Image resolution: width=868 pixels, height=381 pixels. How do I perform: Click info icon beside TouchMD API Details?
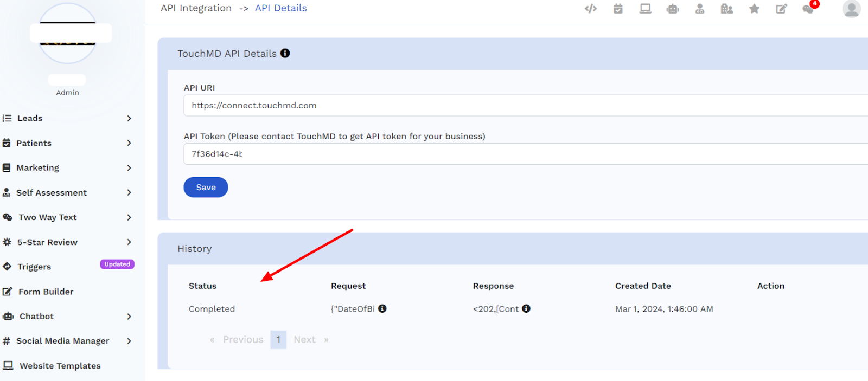point(285,53)
